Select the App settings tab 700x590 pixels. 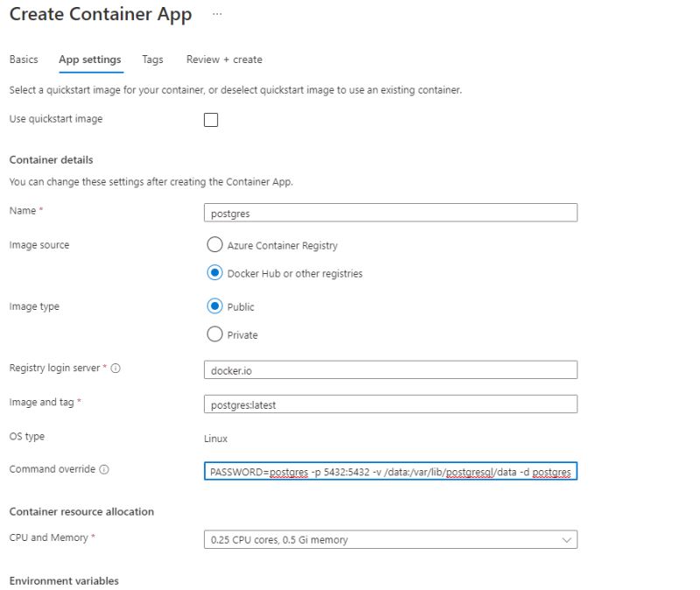coord(91,60)
